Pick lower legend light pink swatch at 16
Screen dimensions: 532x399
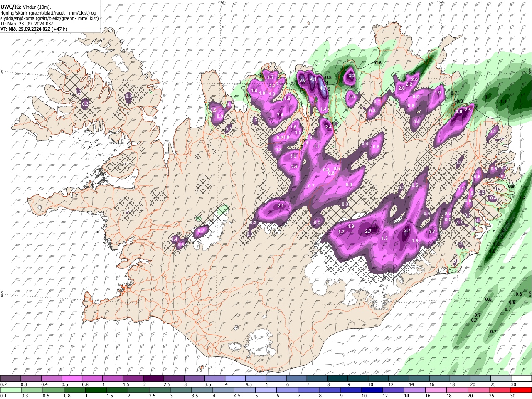pyautogui.click(x=436, y=390)
